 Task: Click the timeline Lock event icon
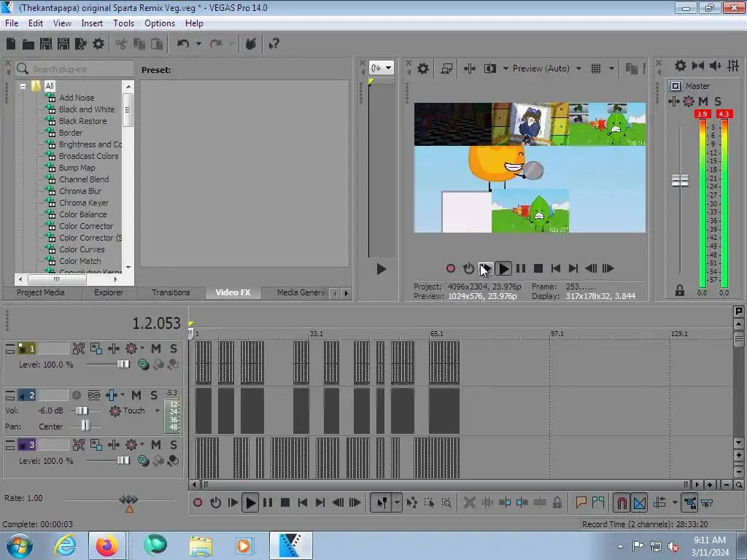tap(557, 502)
